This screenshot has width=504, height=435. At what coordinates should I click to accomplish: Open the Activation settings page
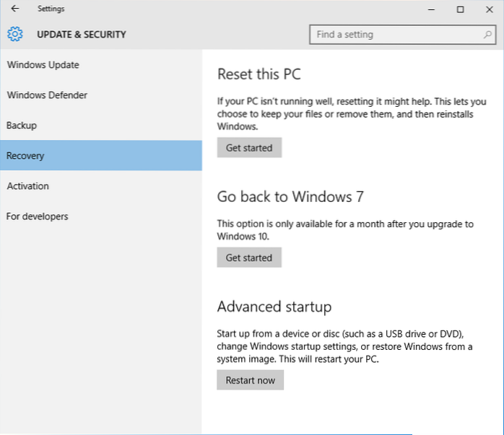point(28,186)
